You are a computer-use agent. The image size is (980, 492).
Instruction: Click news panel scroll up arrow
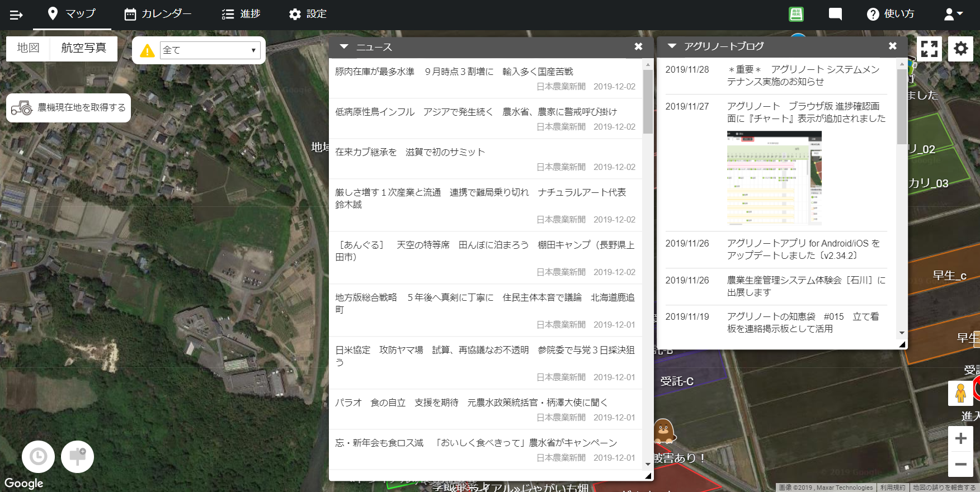tap(648, 64)
